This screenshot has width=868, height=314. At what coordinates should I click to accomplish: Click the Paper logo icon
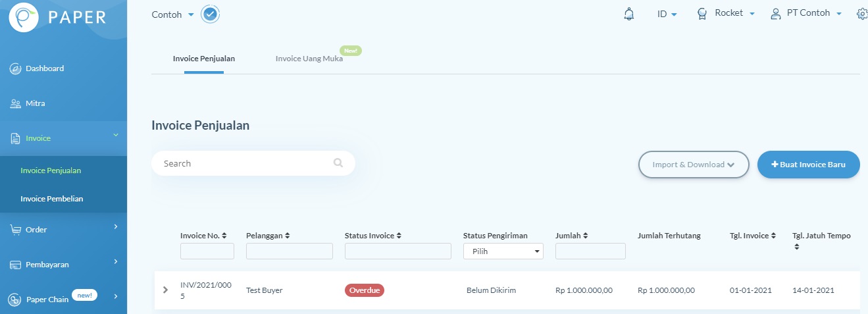click(23, 16)
